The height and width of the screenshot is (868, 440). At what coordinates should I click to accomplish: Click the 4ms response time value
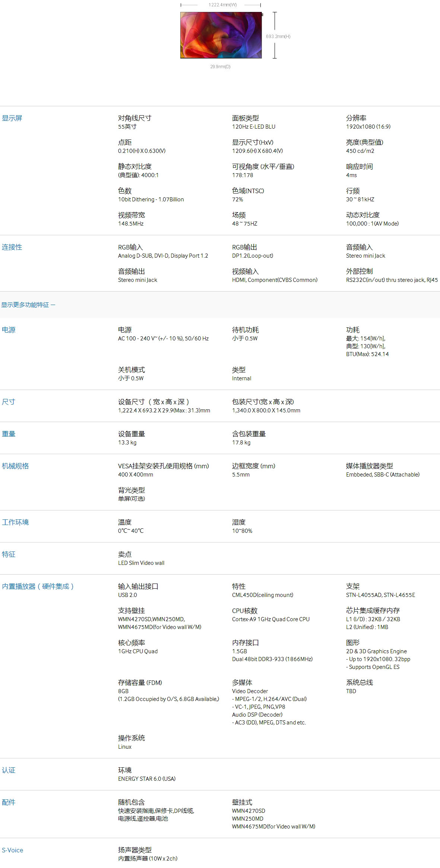351,175
